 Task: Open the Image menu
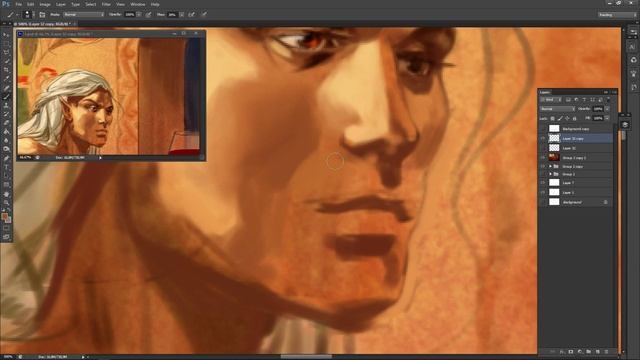[45, 4]
